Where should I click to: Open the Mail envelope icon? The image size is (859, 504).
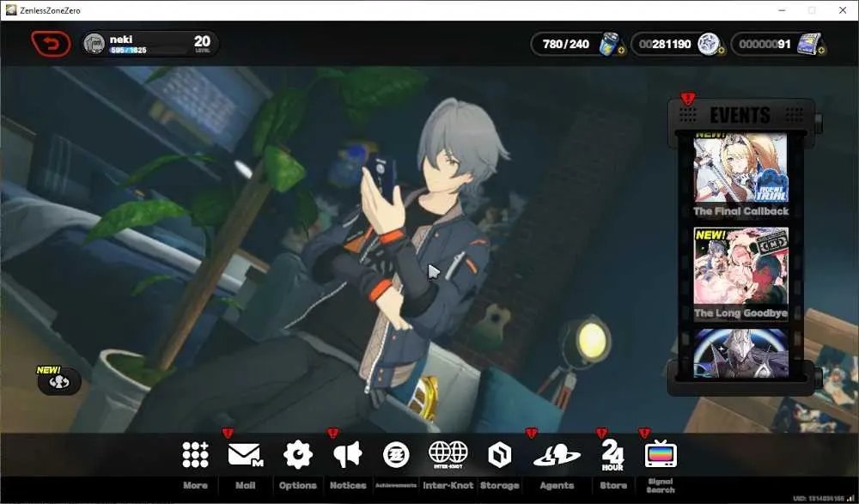pyautogui.click(x=245, y=455)
